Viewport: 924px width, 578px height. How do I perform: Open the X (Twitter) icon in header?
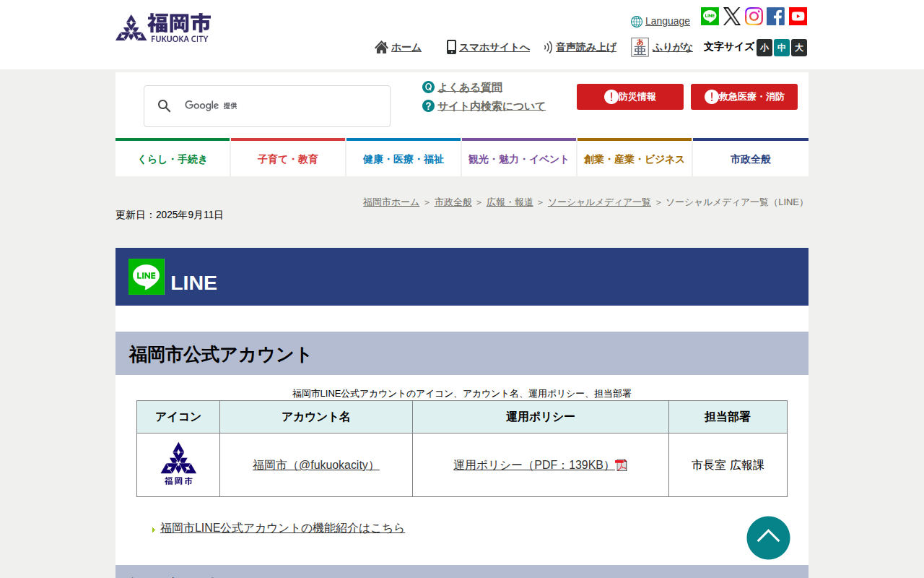pos(732,17)
